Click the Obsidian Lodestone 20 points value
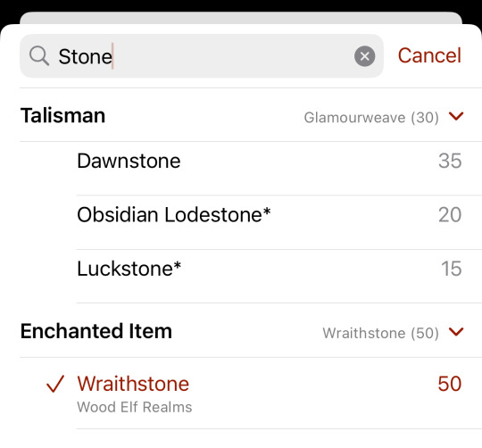Screen dimensions: 482x448 click(x=450, y=214)
